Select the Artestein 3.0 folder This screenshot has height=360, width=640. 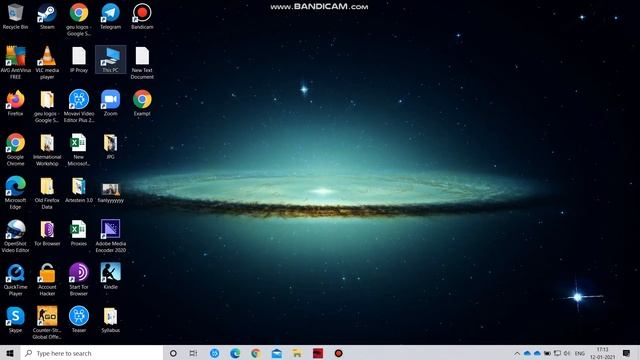tap(79, 190)
